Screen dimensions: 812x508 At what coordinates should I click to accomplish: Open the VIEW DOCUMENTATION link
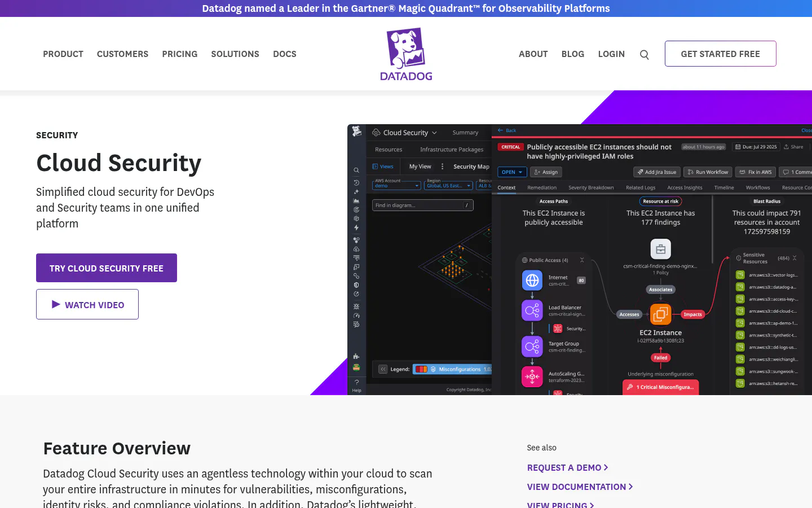[x=580, y=487]
